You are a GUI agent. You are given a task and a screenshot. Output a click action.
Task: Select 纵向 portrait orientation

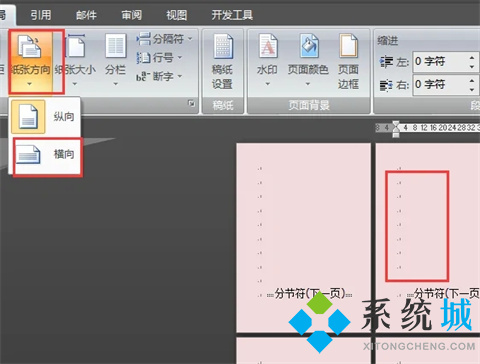point(45,117)
